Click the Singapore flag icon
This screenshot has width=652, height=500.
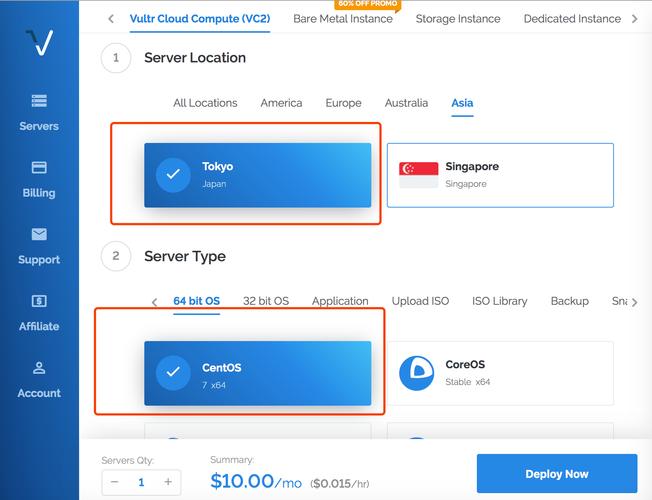tap(418, 175)
